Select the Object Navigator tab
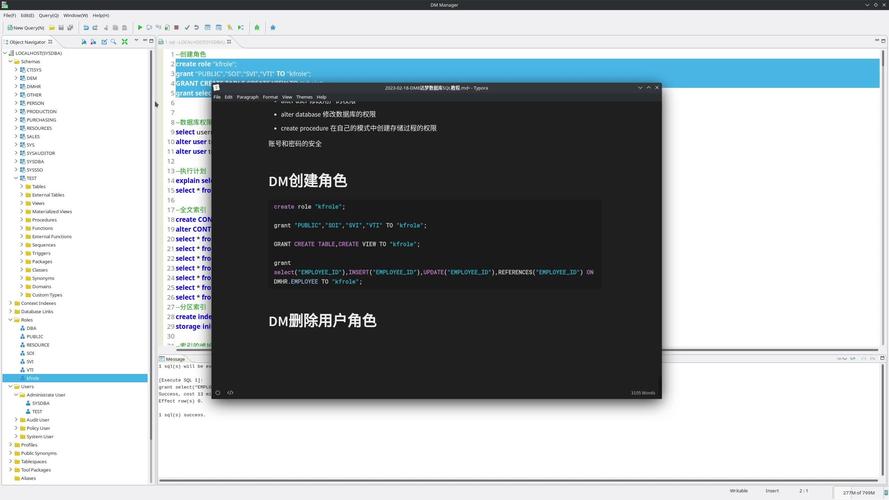The height and width of the screenshot is (500, 889). (x=28, y=42)
